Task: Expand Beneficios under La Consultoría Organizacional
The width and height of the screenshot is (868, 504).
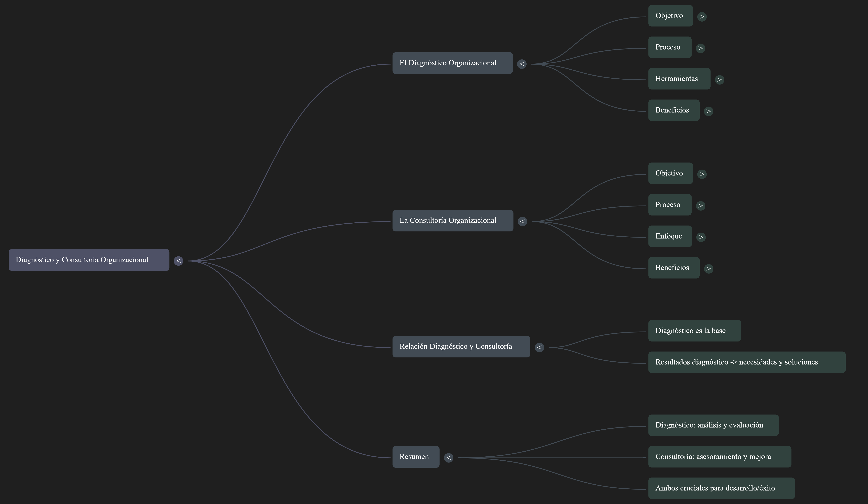Action: (x=708, y=269)
